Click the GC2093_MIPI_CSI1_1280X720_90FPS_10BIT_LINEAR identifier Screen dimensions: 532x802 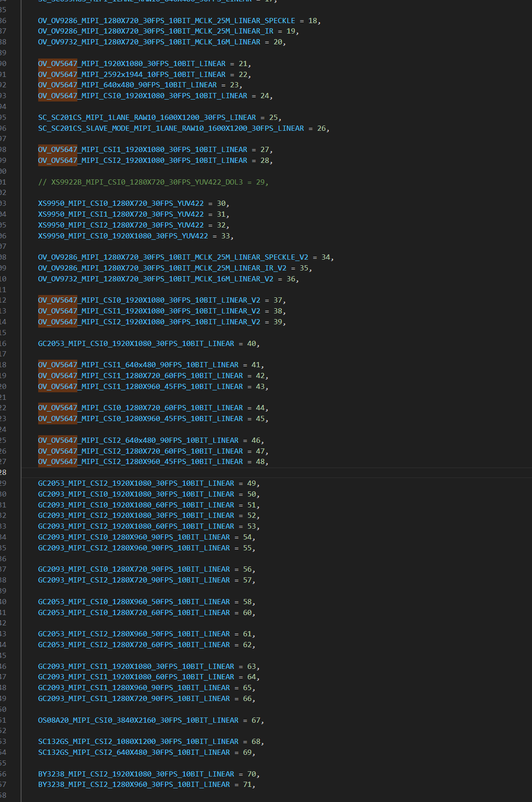pos(133,699)
